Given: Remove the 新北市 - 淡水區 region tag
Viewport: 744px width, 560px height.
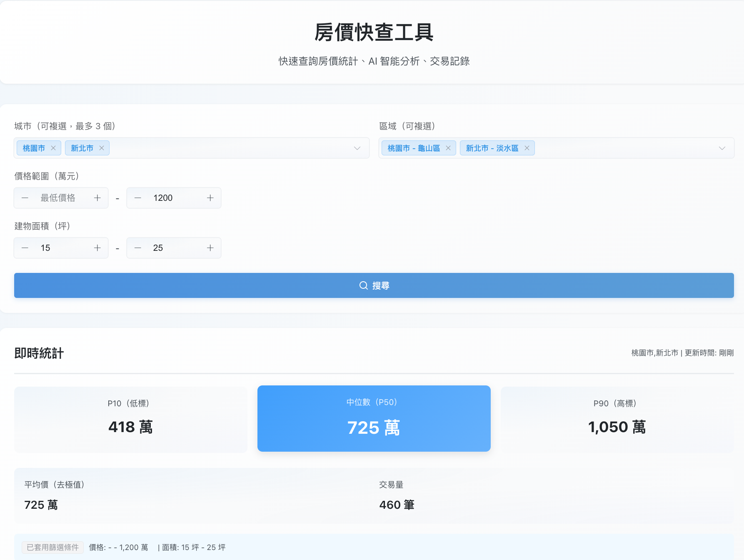Looking at the screenshot, I should (x=527, y=148).
